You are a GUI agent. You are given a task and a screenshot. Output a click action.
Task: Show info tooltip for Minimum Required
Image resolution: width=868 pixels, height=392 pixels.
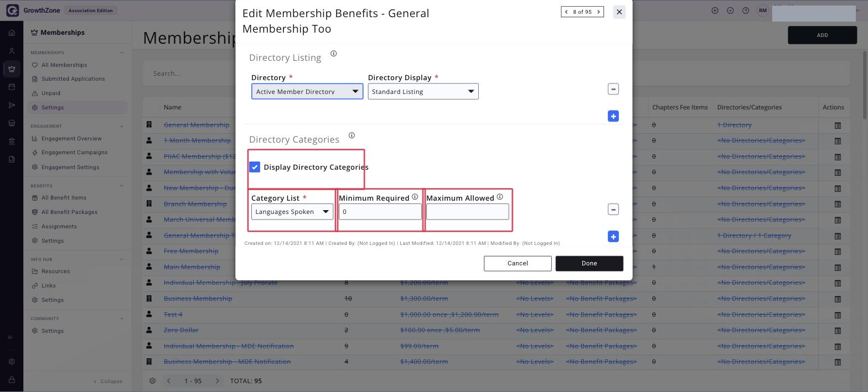(415, 197)
